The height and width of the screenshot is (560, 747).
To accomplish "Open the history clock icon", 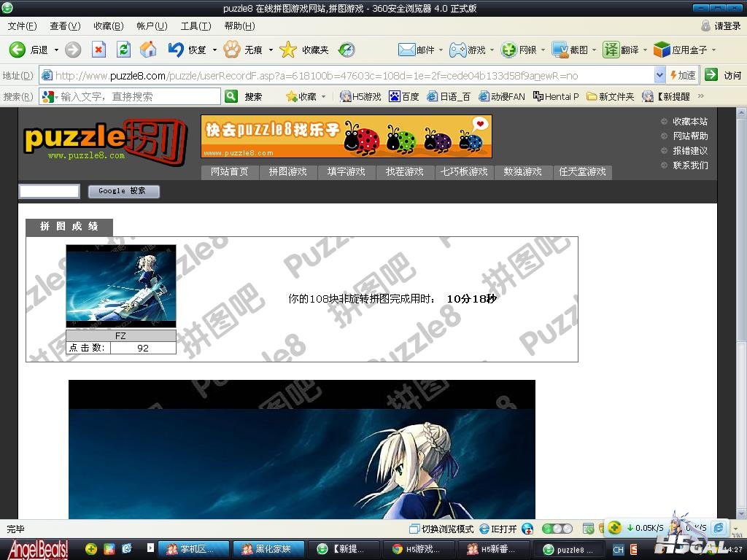I will click(x=347, y=50).
